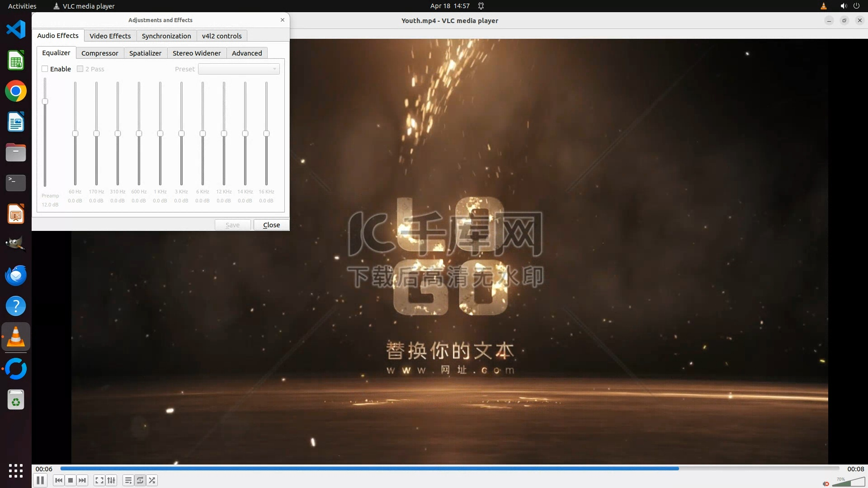Toggle shuffle random playback
This screenshot has width=868, height=488.
pyautogui.click(x=152, y=480)
